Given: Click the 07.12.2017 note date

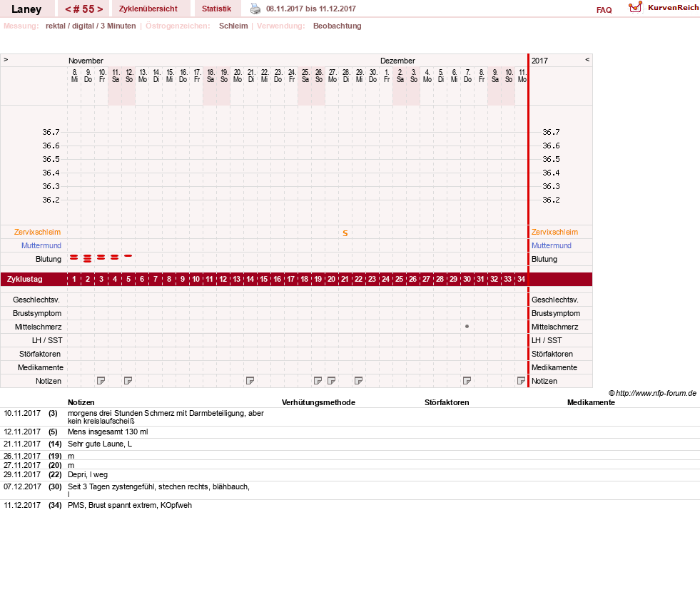Looking at the screenshot, I should (22, 486).
